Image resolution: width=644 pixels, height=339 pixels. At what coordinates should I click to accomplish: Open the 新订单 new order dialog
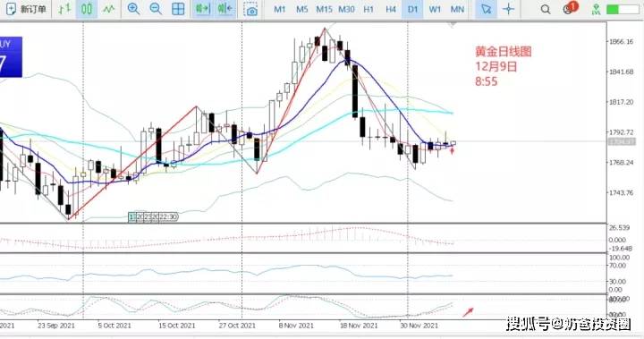coord(26,9)
